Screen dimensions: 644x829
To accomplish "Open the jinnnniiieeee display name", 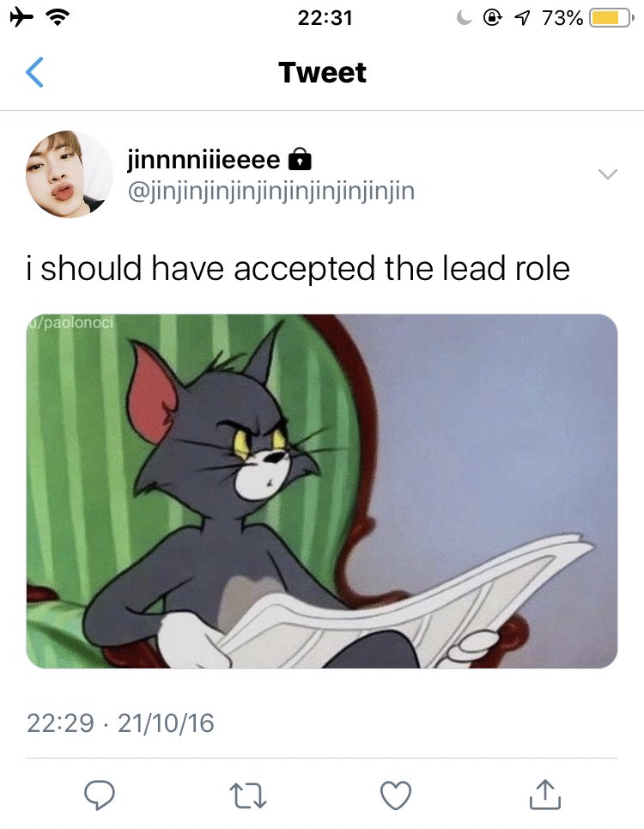I will point(204,160).
